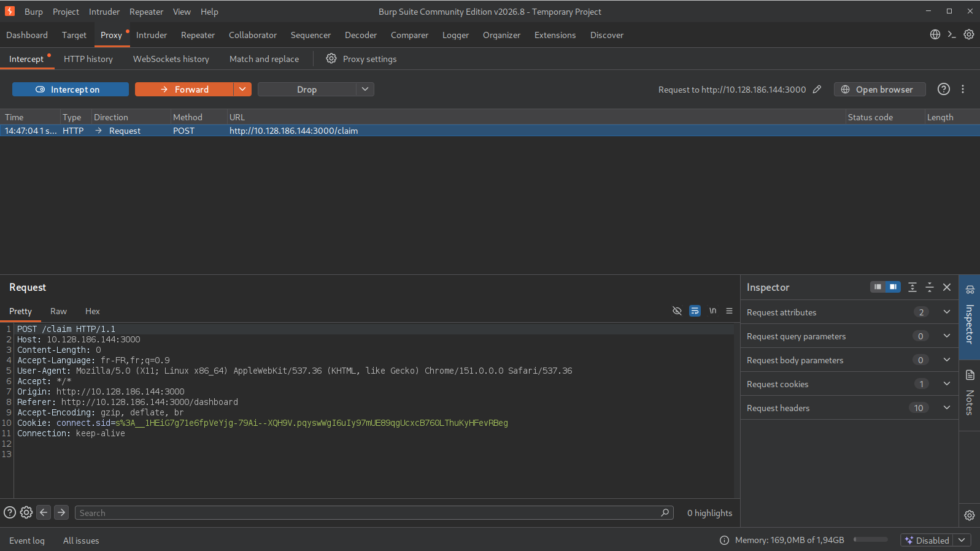Expand Request body parameters section

click(849, 360)
